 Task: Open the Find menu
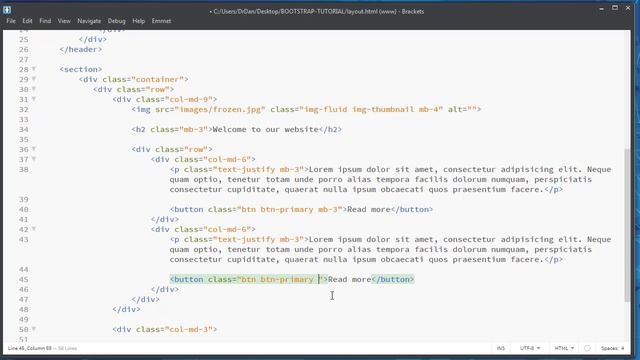tap(45, 21)
